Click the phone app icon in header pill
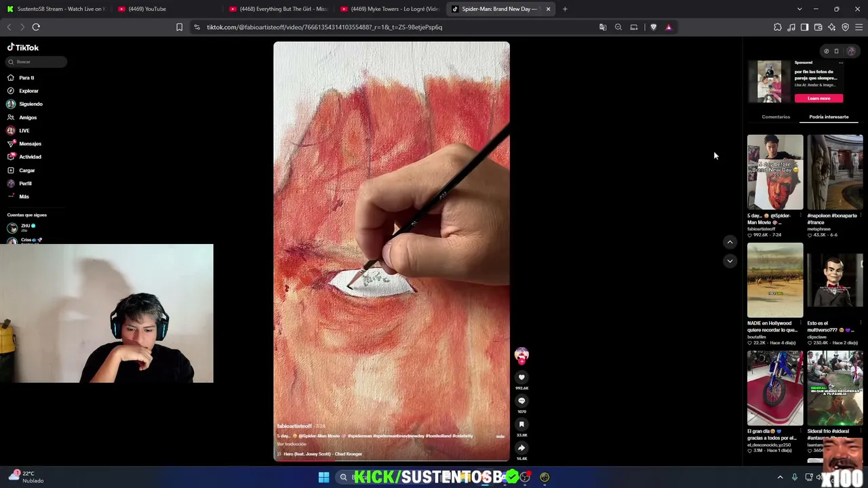The image size is (868, 488). click(837, 52)
